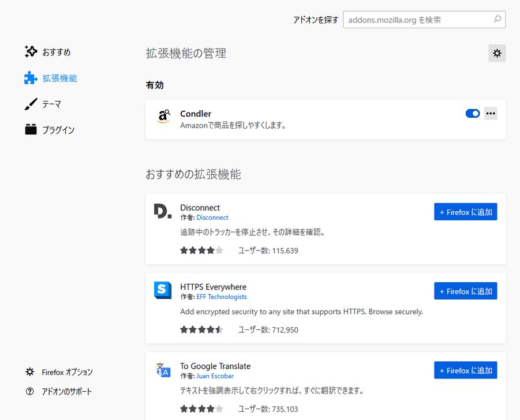
Task: Open the Disconnect author link
Action: tap(212, 217)
